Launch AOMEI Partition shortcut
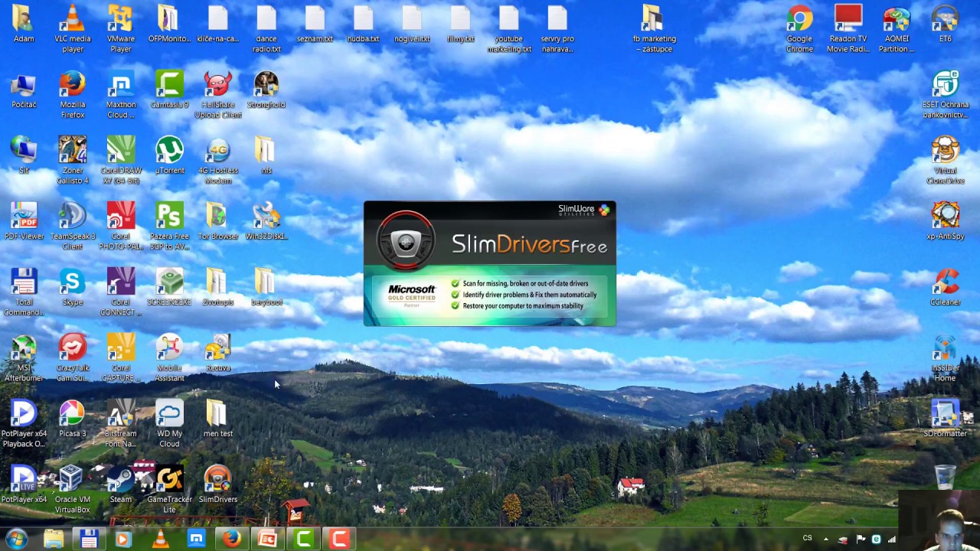The width and height of the screenshot is (980, 551). click(897, 29)
